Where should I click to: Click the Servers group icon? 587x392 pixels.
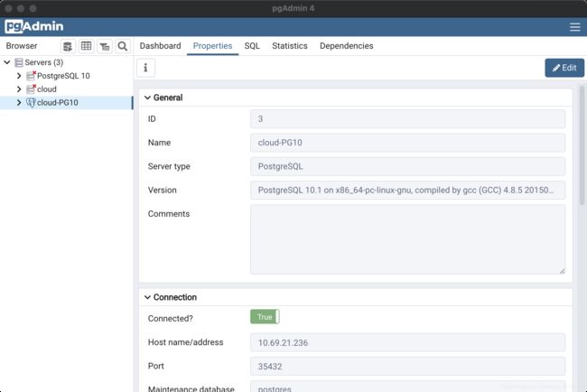coord(19,62)
